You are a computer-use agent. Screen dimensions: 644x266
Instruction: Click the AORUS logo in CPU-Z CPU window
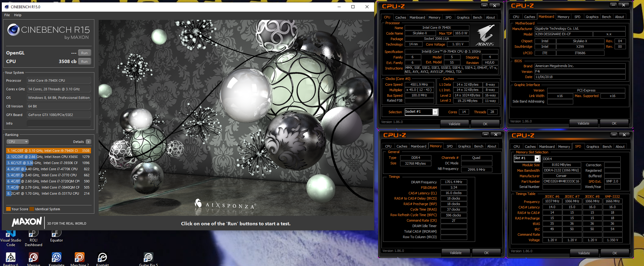coord(485,36)
